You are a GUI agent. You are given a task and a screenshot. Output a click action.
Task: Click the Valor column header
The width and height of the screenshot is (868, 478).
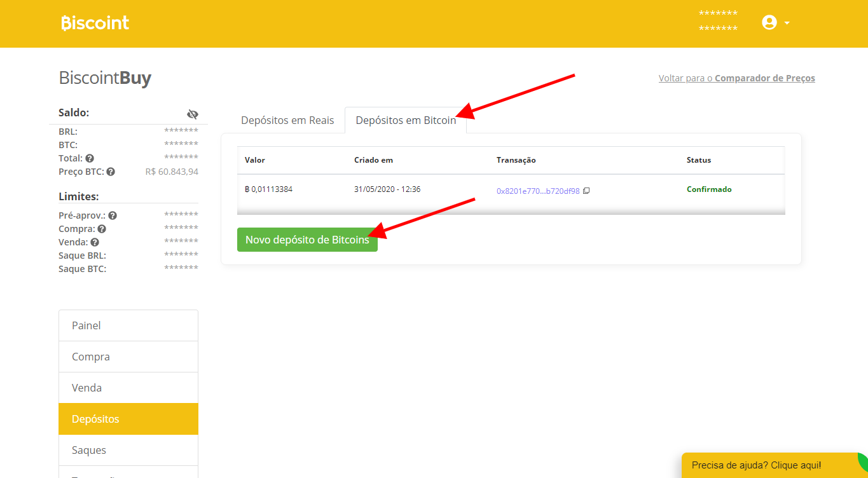[255, 160]
